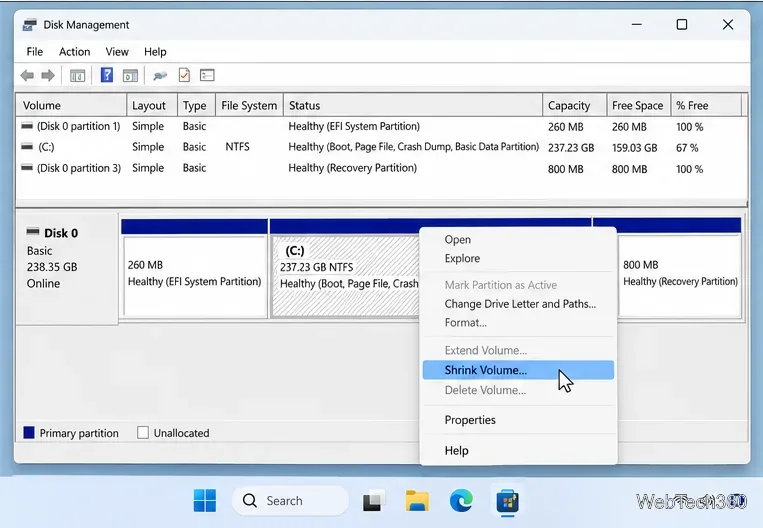Open File Explorer from the taskbar
The width and height of the screenshot is (763, 528).
click(x=418, y=501)
